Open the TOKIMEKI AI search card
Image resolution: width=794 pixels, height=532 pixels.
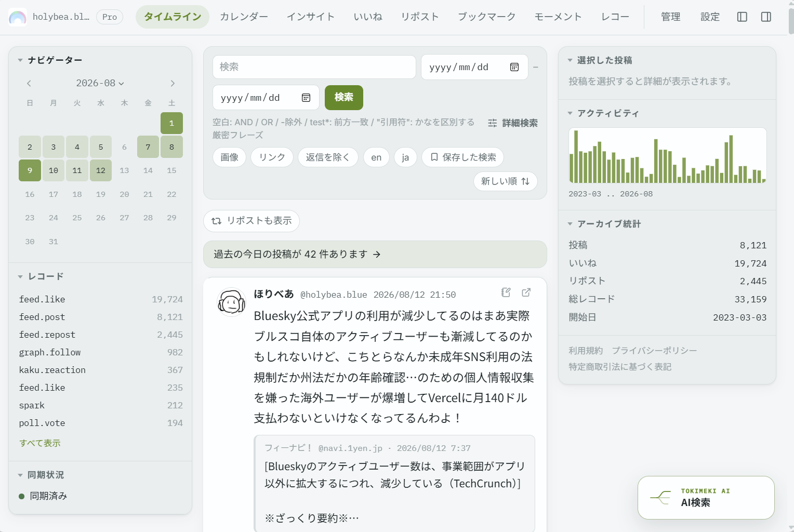[706, 497]
